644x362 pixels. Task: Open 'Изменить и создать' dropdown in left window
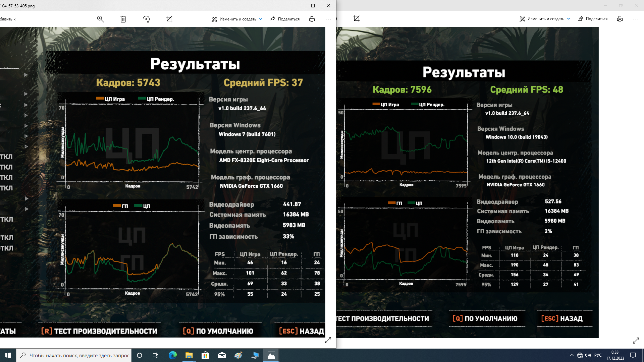pyautogui.click(x=237, y=19)
